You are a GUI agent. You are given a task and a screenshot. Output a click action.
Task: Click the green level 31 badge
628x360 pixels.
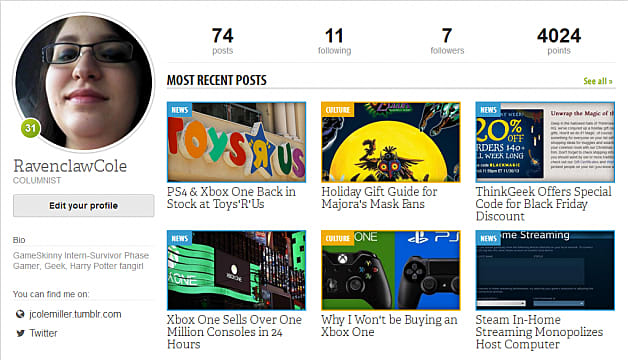(x=30, y=128)
